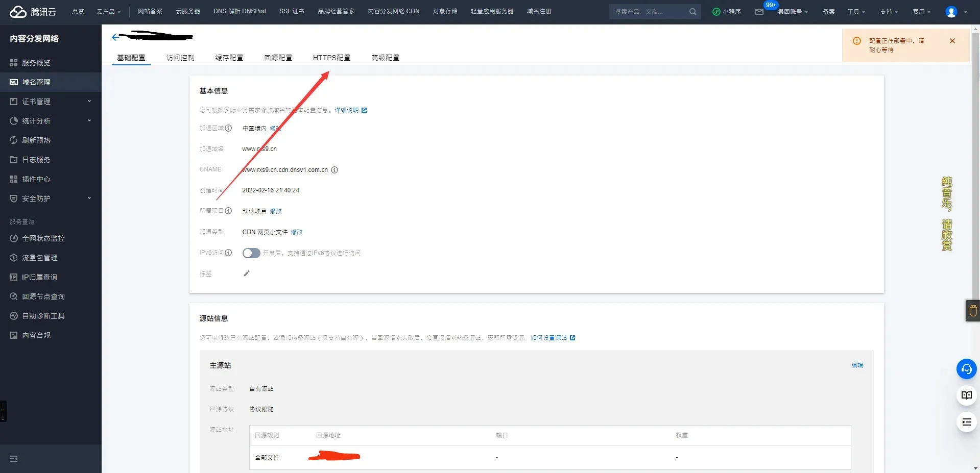
Task: Collapse the sidebar with bottom-left icon
Action: (x=14, y=459)
